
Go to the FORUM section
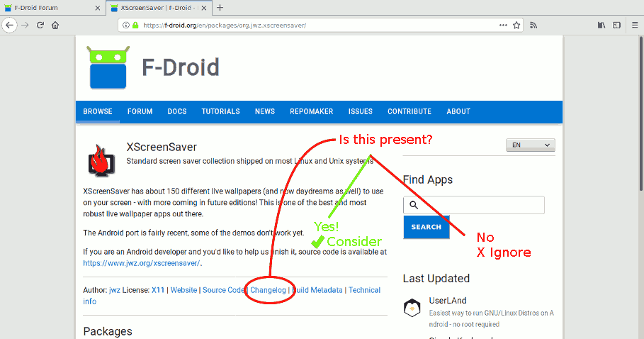tap(140, 111)
